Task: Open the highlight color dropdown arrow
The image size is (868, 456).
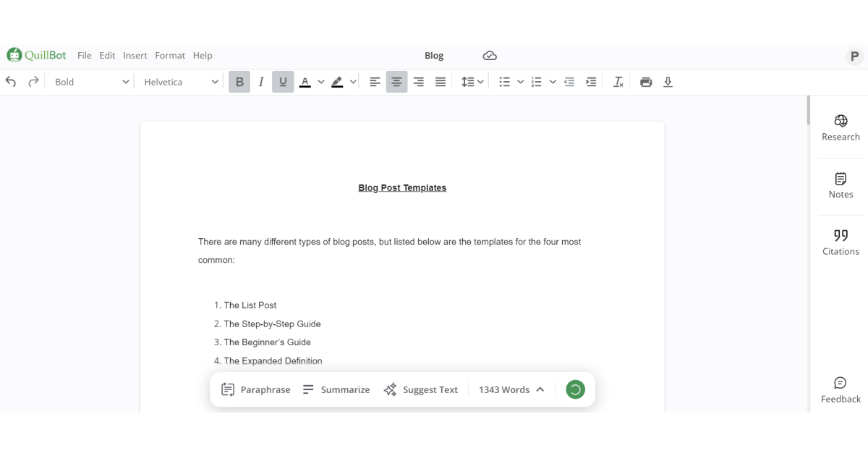Action: (353, 82)
